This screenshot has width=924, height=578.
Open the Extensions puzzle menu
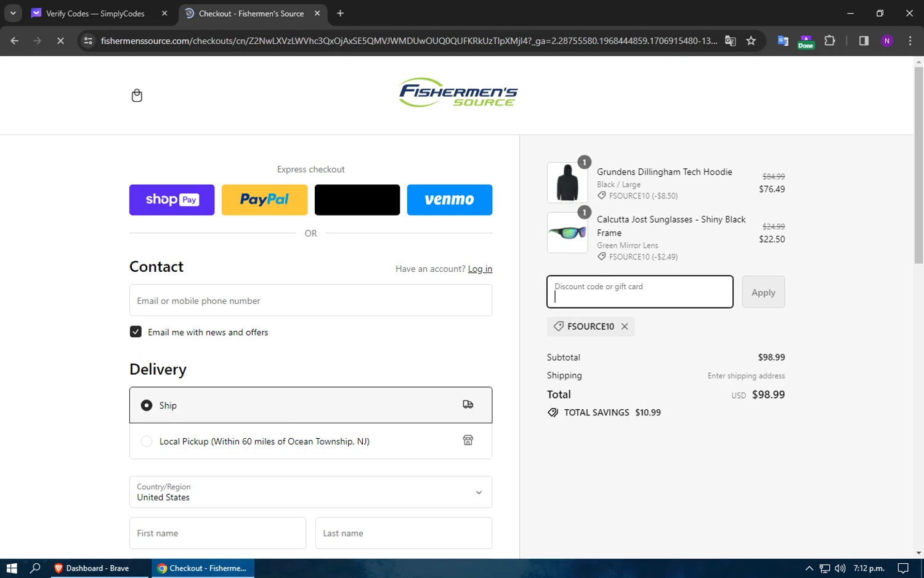[x=830, y=41]
